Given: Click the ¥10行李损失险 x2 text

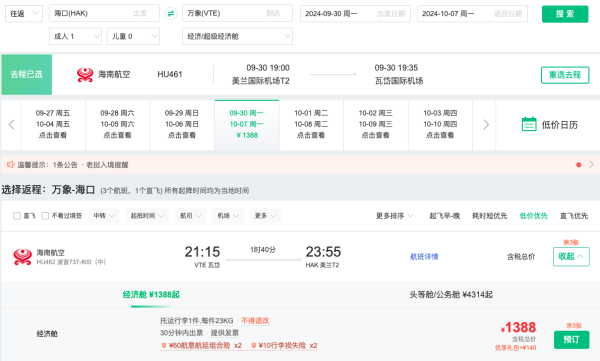Looking at the screenshot, I should click(x=288, y=346).
